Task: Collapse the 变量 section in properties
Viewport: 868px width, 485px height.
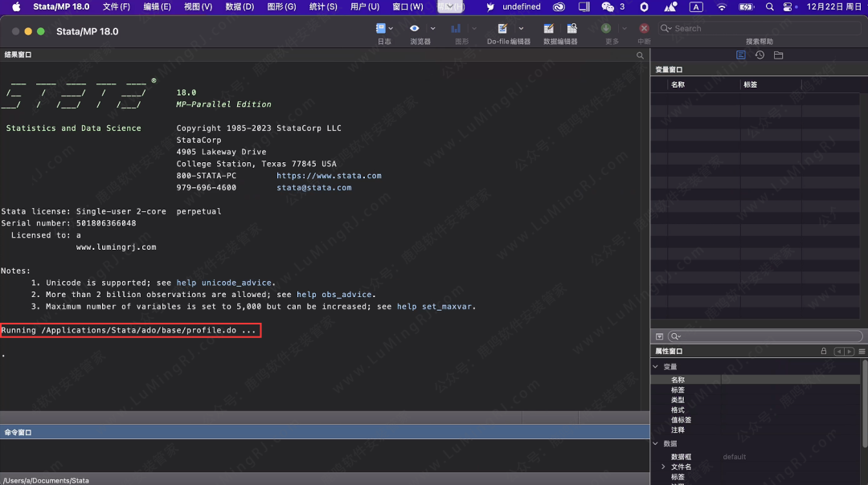Action: point(655,367)
